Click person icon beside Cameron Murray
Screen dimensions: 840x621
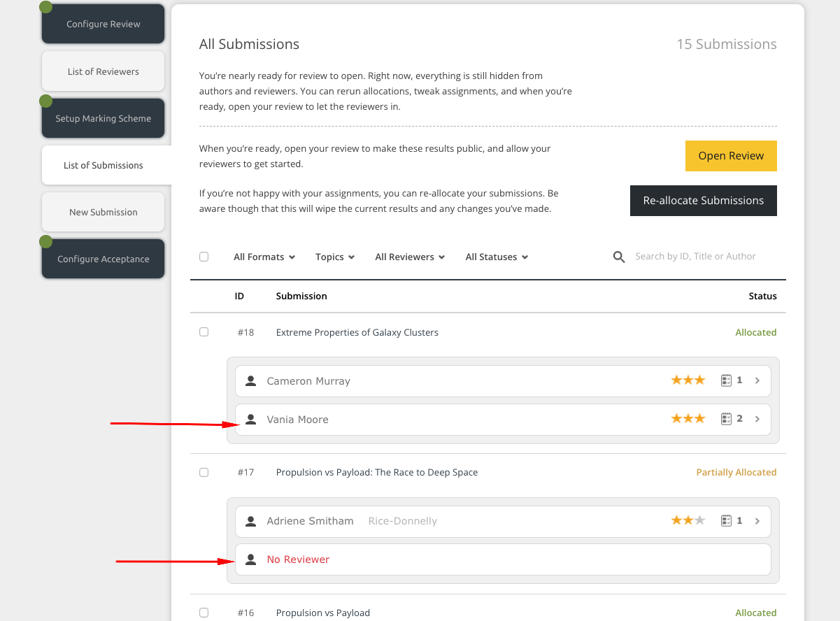coord(250,381)
